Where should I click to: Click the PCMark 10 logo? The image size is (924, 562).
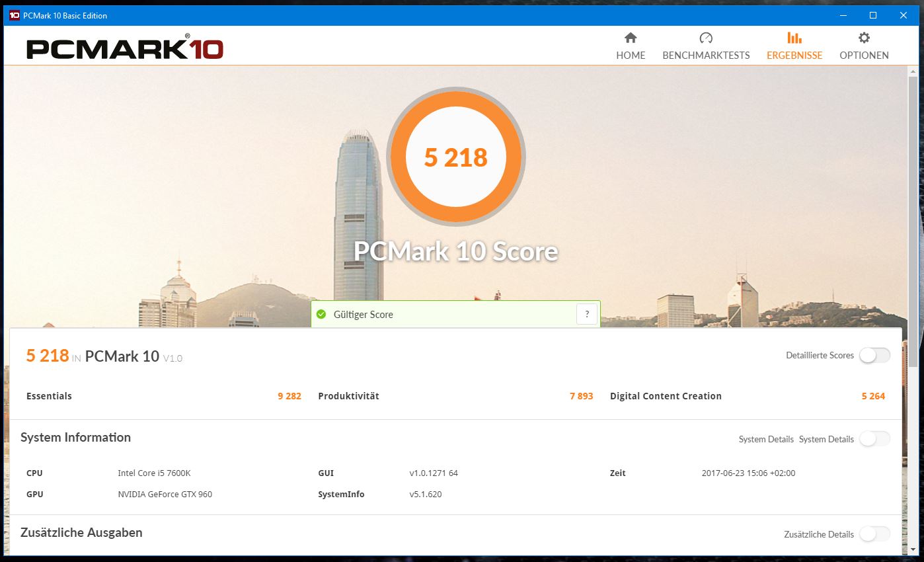point(125,48)
